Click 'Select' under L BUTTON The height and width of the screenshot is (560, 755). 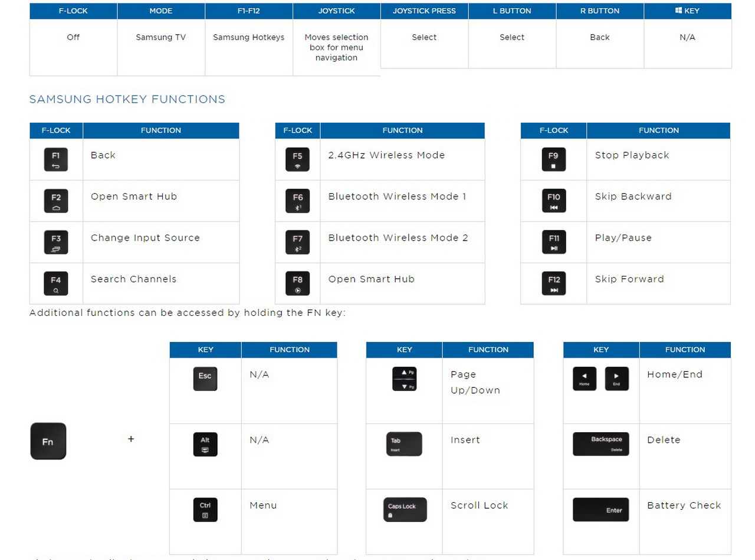tap(512, 37)
